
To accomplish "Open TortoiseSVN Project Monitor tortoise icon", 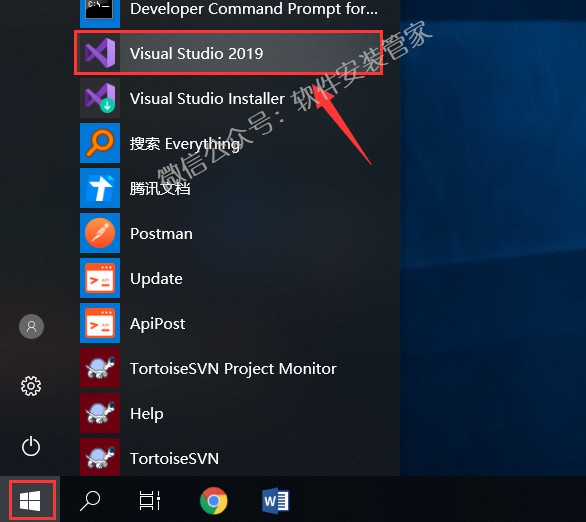I will pos(100,368).
